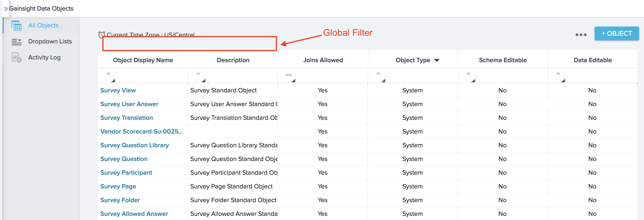Click Description column header

point(233,60)
